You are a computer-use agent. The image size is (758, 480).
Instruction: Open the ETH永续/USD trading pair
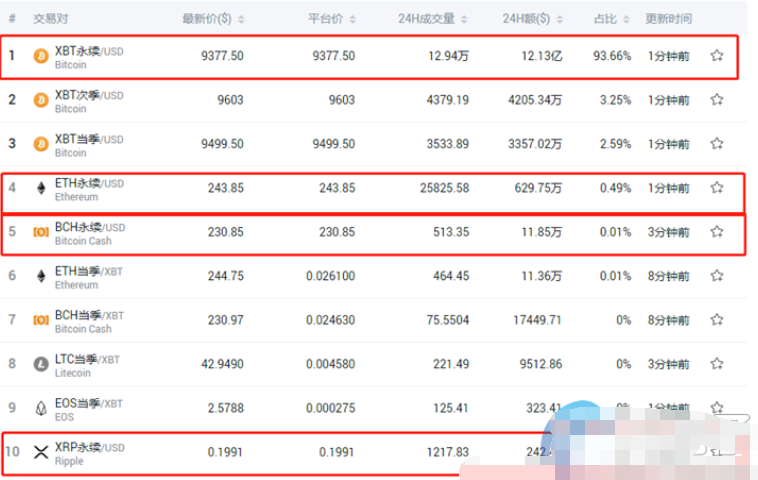(89, 183)
